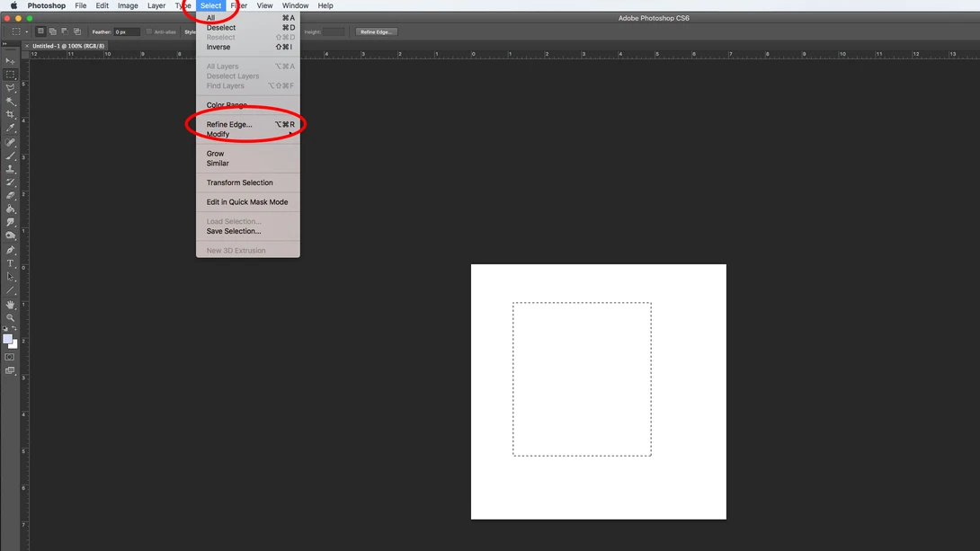This screenshot has width=980, height=551.
Task: Close the Untitled-1 document tab
Action: click(27, 46)
